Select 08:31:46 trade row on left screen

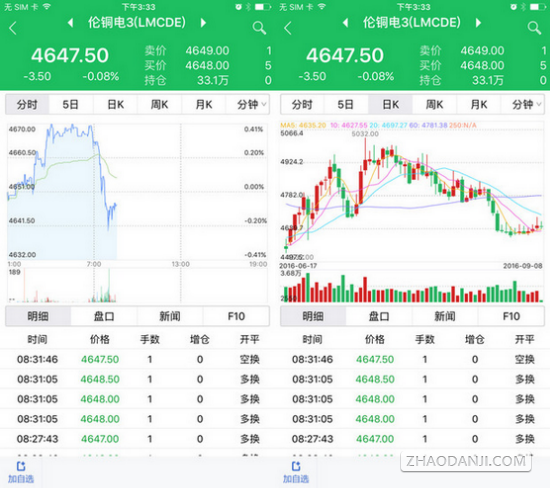coord(138,359)
